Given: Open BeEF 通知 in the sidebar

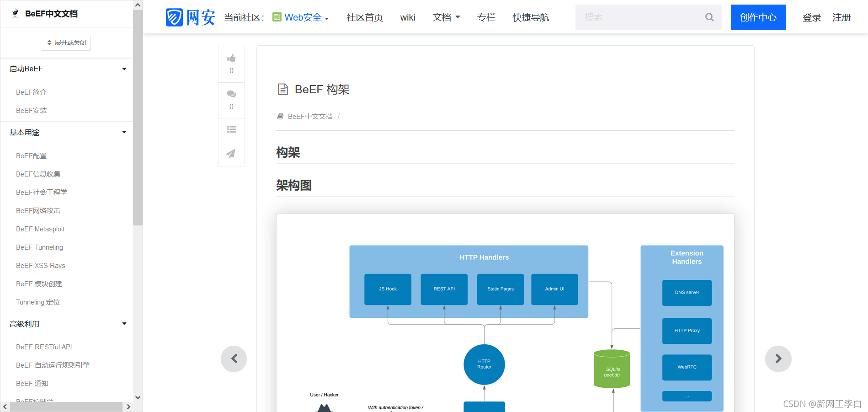Looking at the screenshot, I should 32,383.
